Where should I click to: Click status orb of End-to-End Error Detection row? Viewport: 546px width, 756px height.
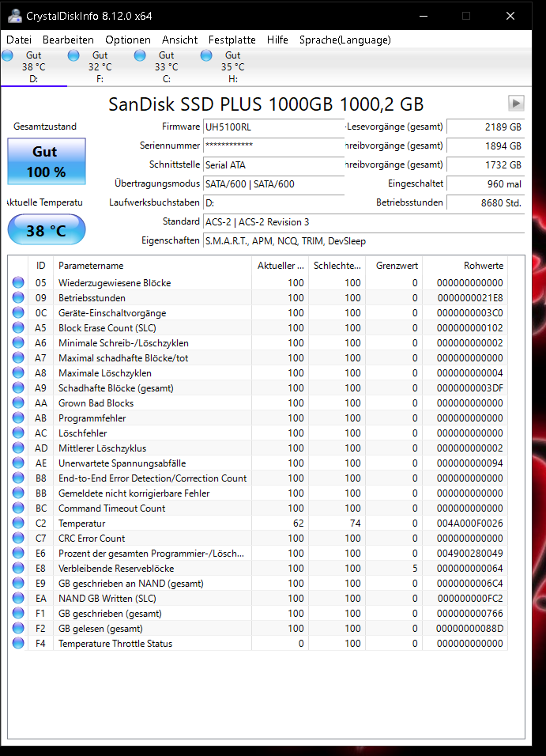18,478
